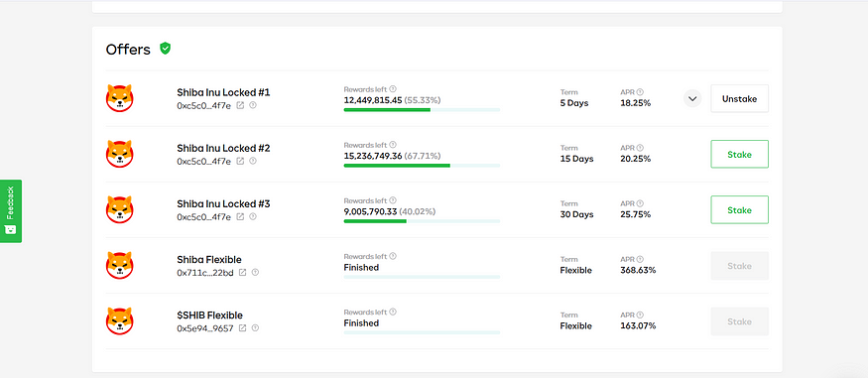Expand Shiba Inu Locked #1 details chevron

coord(692,98)
